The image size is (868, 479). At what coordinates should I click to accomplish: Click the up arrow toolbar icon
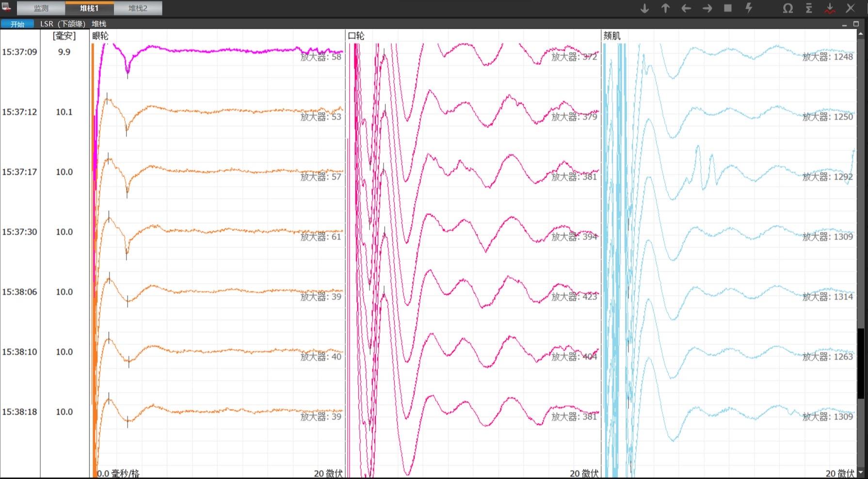point(665,8)
